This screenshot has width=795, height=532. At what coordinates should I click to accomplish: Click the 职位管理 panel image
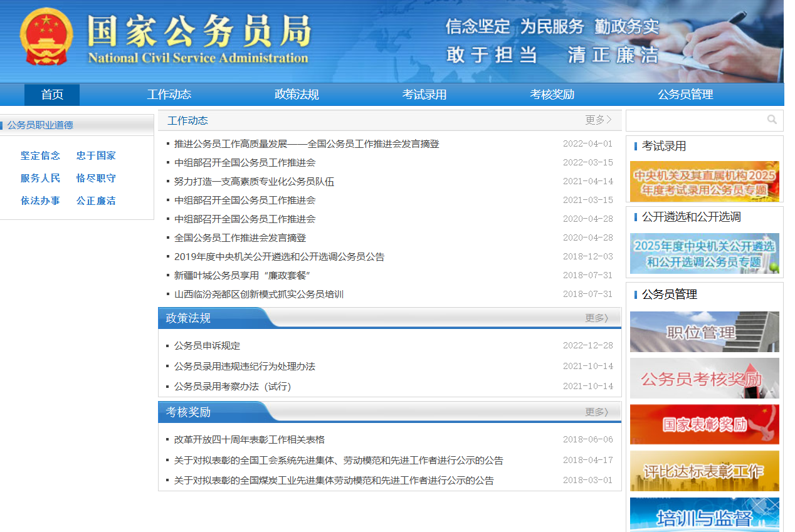pyautogui.click(x=704, y=331)
